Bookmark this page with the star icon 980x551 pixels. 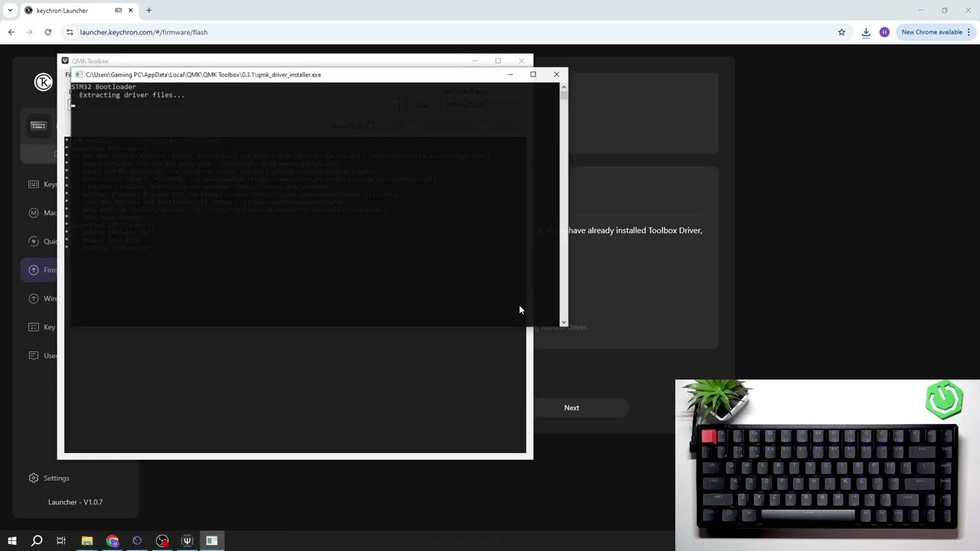[841, 32]
